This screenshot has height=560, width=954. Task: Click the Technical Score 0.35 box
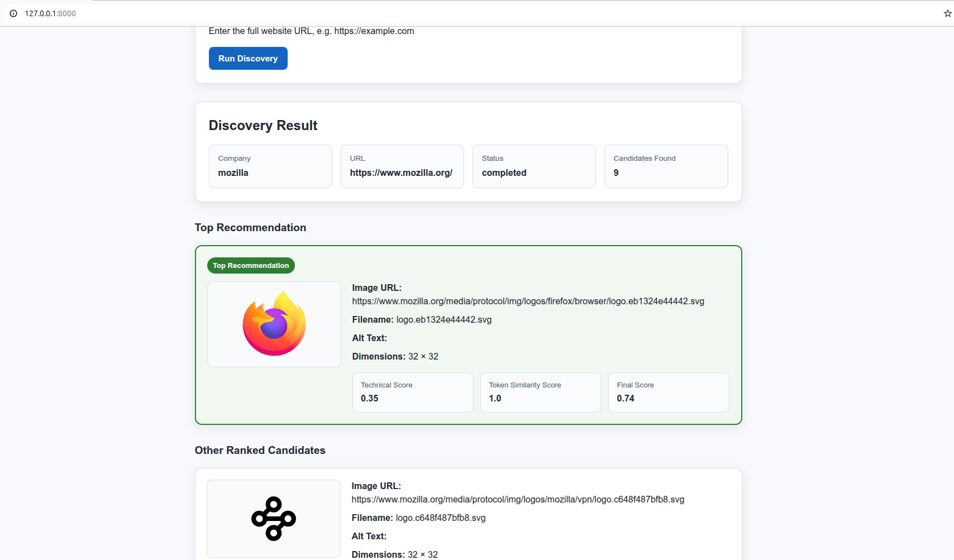pos(413,393)
